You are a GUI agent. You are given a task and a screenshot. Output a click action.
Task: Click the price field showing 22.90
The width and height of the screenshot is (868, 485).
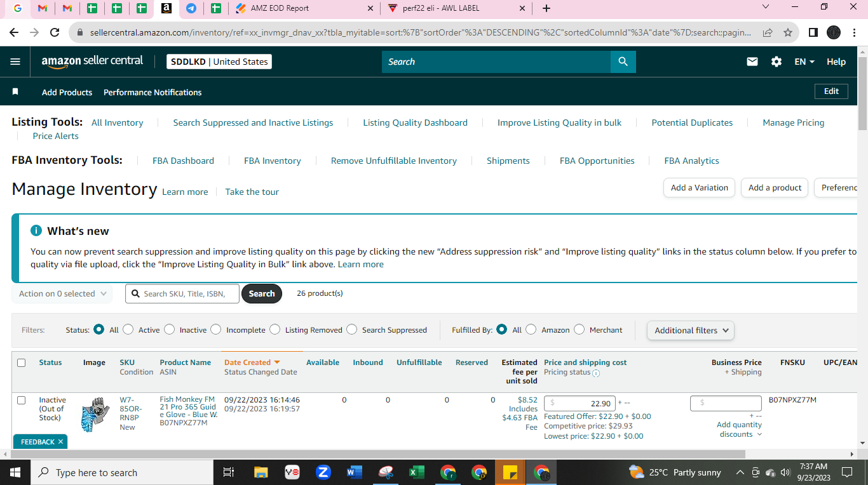[x=580, y=403]
